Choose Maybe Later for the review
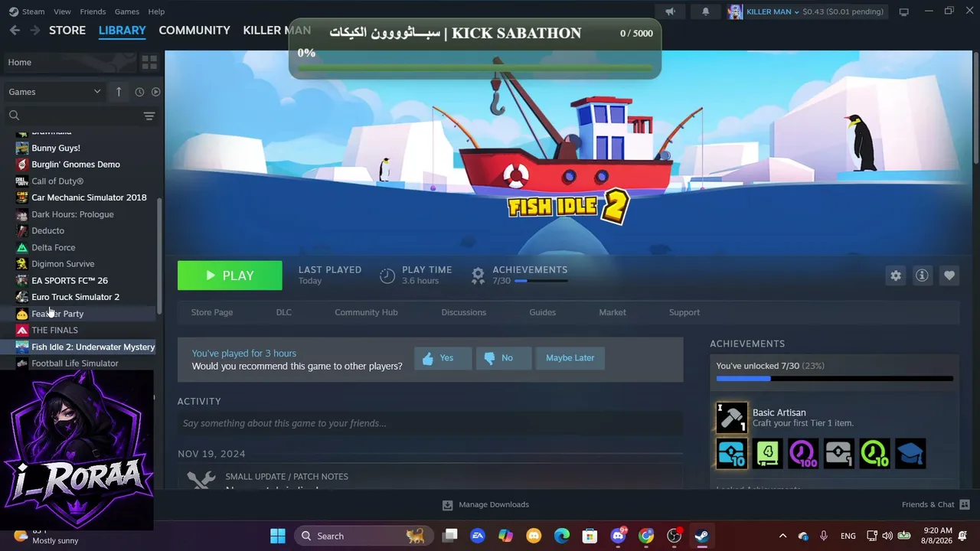Viewport: 980px width, 551px height. (x=570, y=358)
